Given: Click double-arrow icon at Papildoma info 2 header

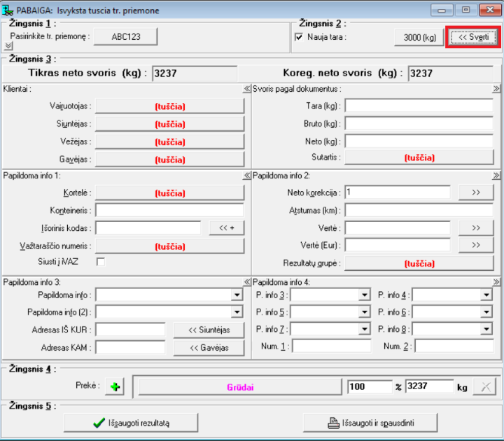Looking at the screenshot, I should click(496, 176).
